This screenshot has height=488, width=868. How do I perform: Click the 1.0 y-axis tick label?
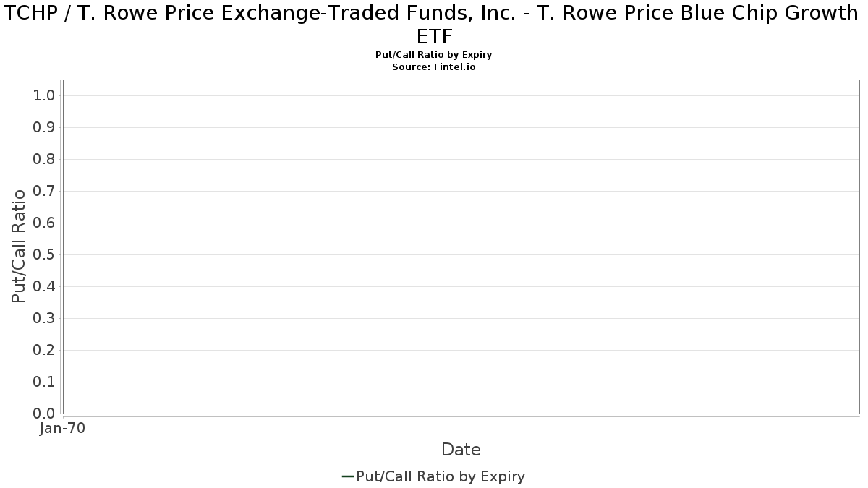pyautogui.click(x=43, y=96)
